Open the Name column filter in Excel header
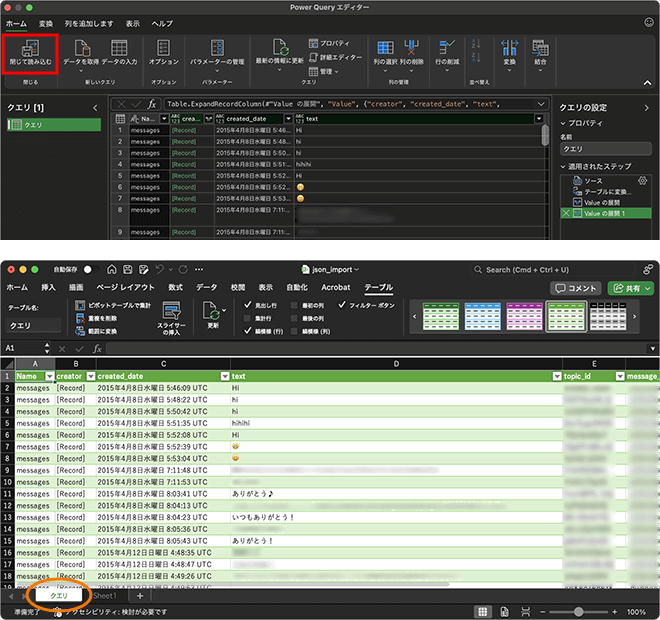 pos(50,376)
